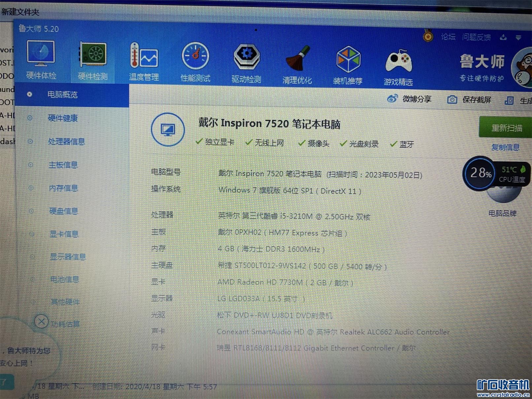The height and width of the screenshot is (399, 532).
Task: Click the 电脑品牌 label
Action: [x=502, y=213]
